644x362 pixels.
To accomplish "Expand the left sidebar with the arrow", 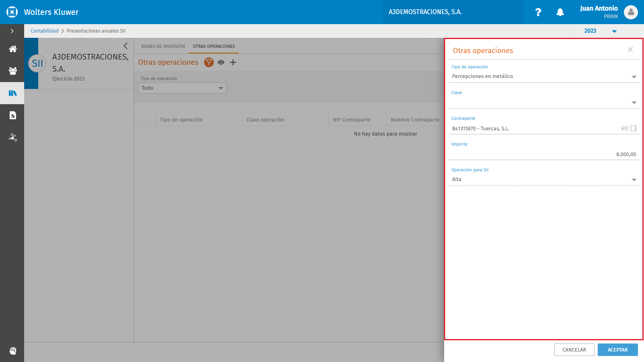I will pos(12,31).
